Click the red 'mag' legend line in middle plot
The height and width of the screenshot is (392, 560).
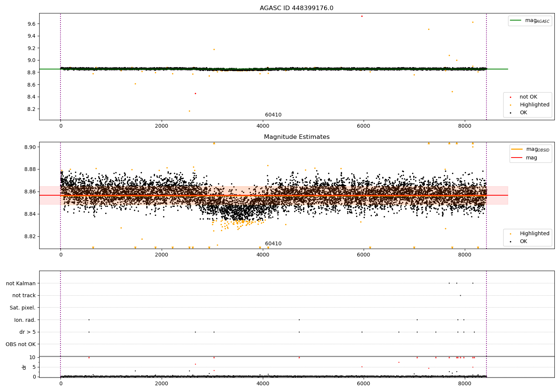pyautogui.click(x=517, y=158)
